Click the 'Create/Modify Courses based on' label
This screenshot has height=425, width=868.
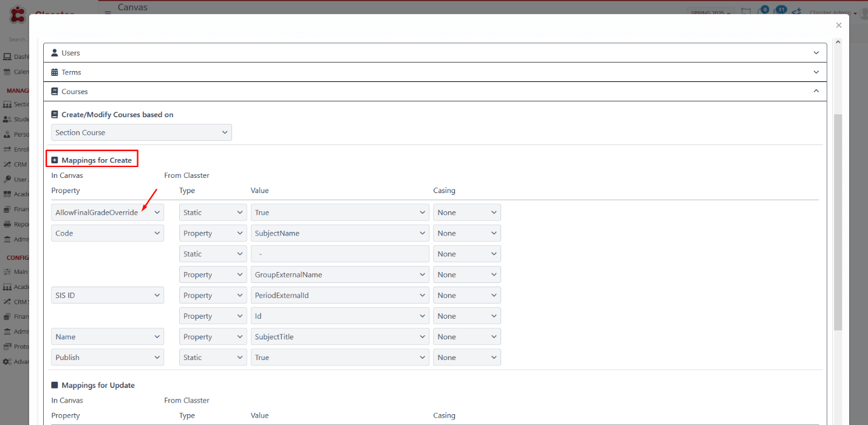tap(117, 115)
